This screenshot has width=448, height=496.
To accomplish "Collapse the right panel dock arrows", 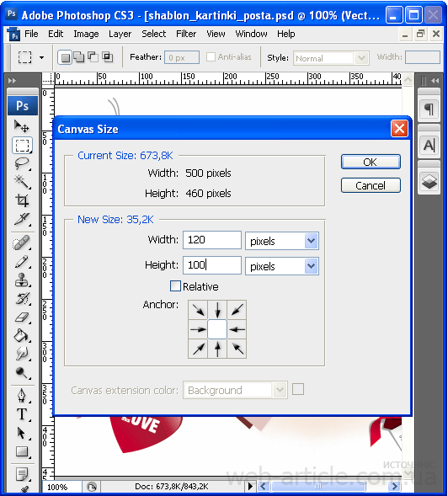I will [x=435, y=81].
